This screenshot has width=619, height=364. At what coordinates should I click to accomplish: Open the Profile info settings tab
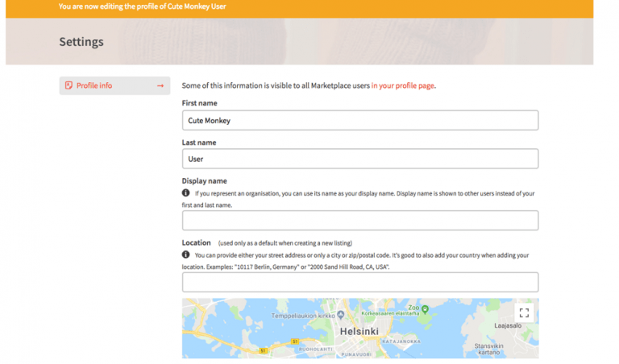[x=115, y=85]
